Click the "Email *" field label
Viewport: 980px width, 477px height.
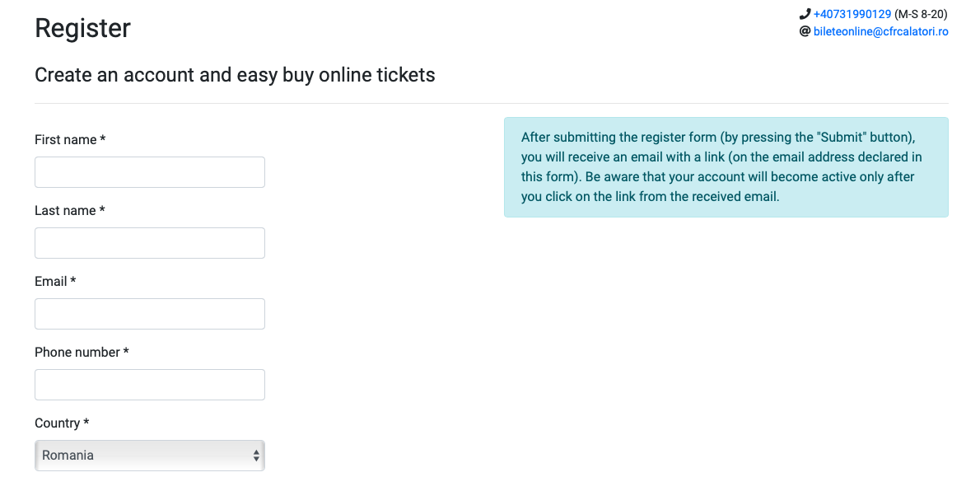click(55, 281)
